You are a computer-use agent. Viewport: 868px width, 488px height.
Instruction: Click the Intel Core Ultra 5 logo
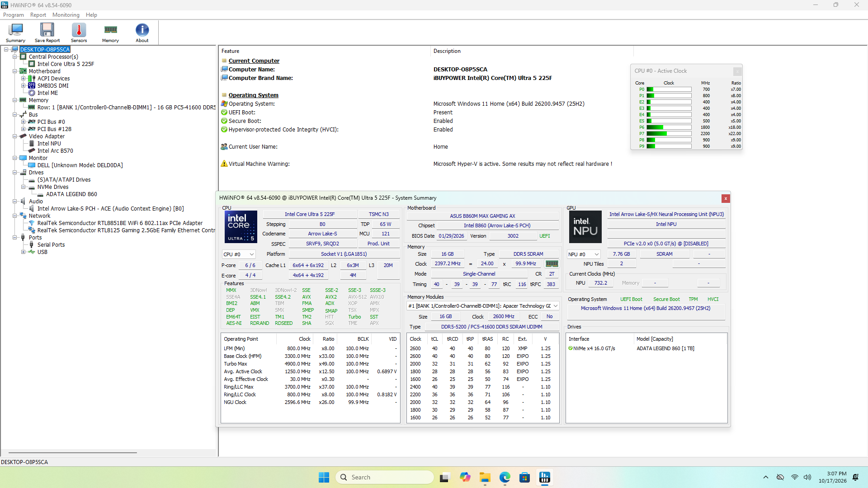pyautogui.click(x=241, y=227)
